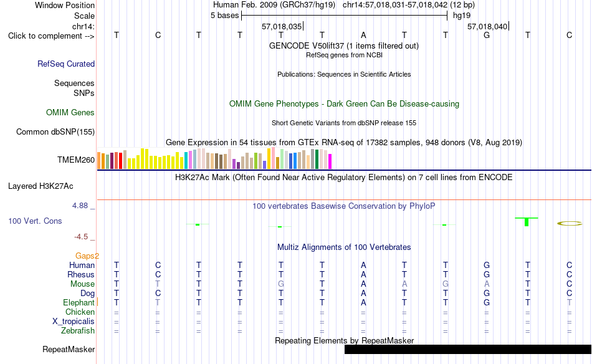Click the A base in sequence row
Screen dimensions: 592x364
[x=363, y=36]
